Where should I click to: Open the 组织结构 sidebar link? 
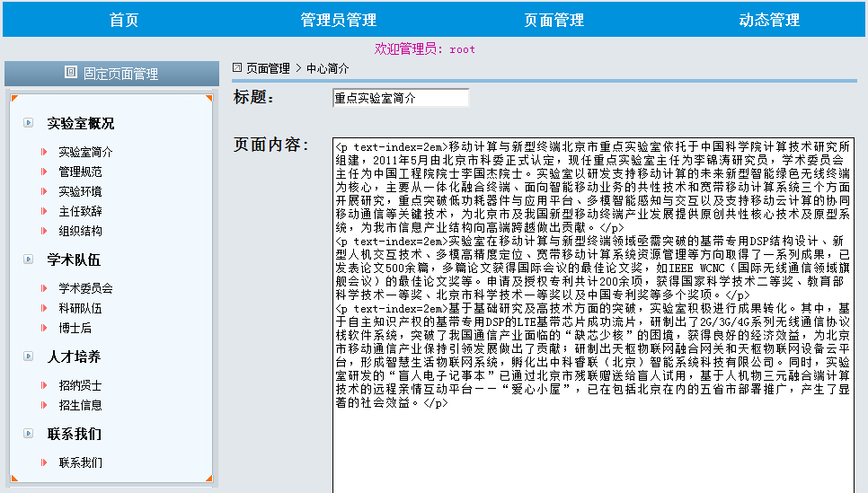click(x=80, y=231)
